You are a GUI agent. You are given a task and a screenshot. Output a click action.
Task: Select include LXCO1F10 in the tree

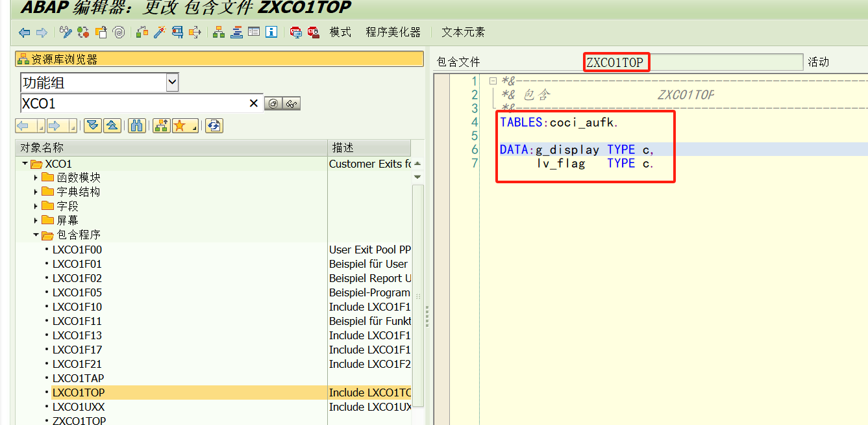click(77, 307)
